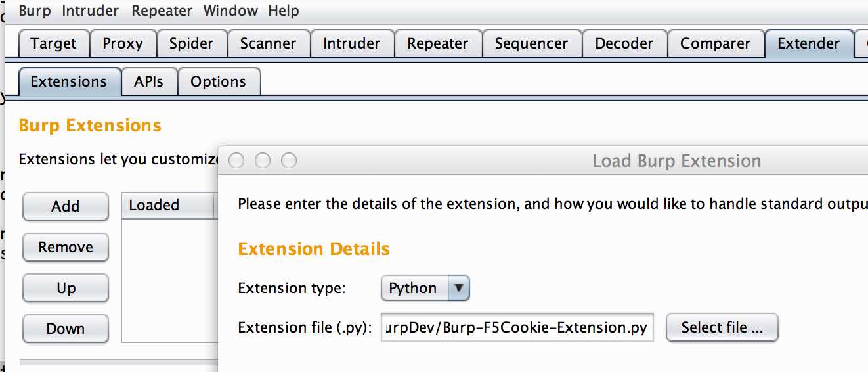Click the Extension file path field
The height and width of the screenshot is (372, 868).
(517, 327)
